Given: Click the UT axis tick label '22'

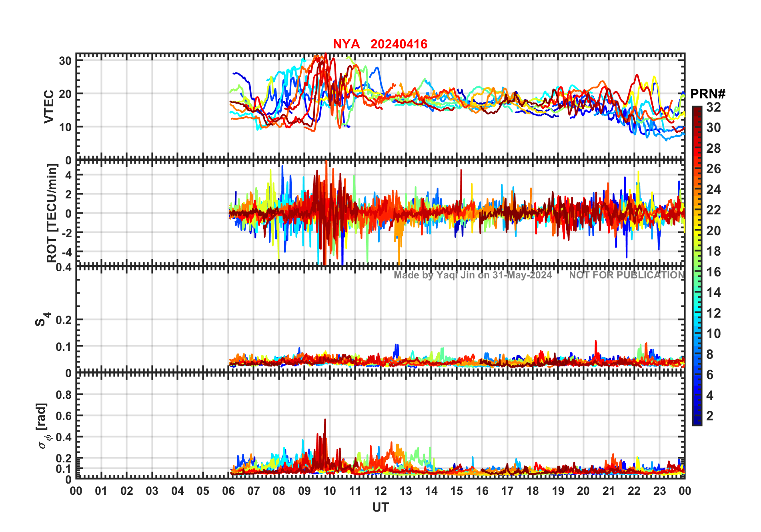Looking at the screenshot, I should [634, 491].
